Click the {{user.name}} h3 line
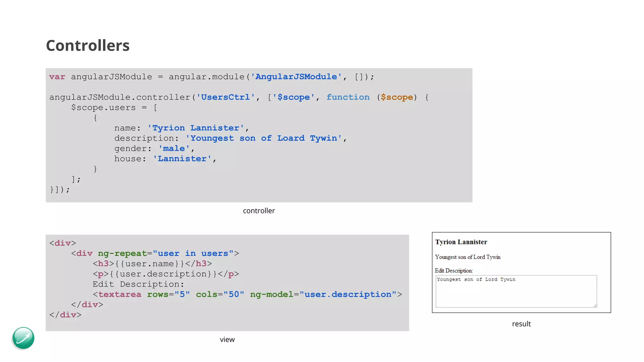 152,263
